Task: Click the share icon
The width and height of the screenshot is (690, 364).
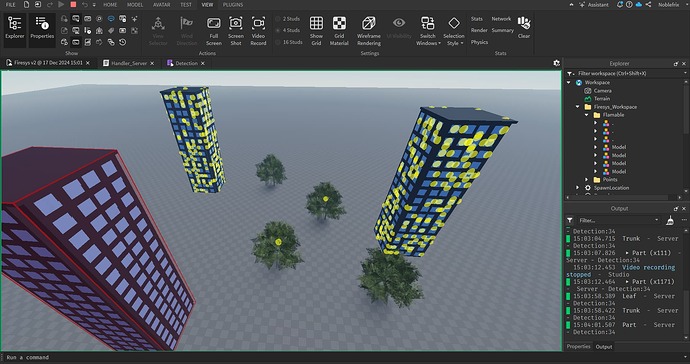Action: click(x=648, y=4)
